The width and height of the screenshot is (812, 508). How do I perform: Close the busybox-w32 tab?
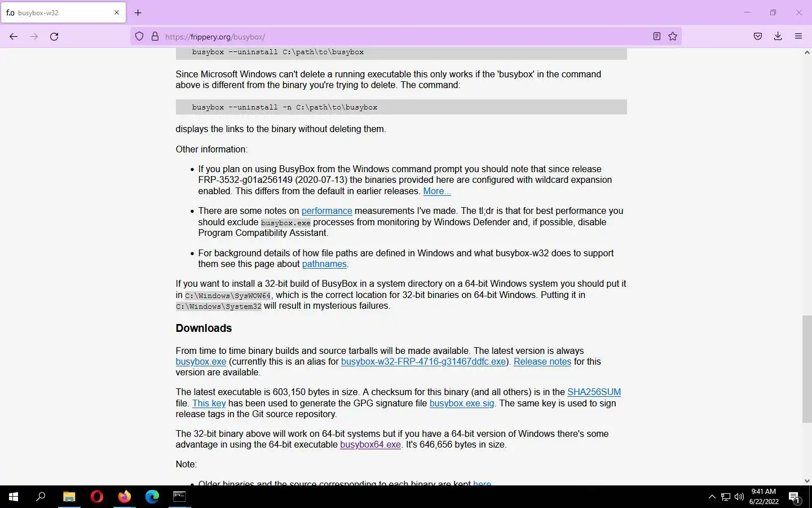coord(117,12)
